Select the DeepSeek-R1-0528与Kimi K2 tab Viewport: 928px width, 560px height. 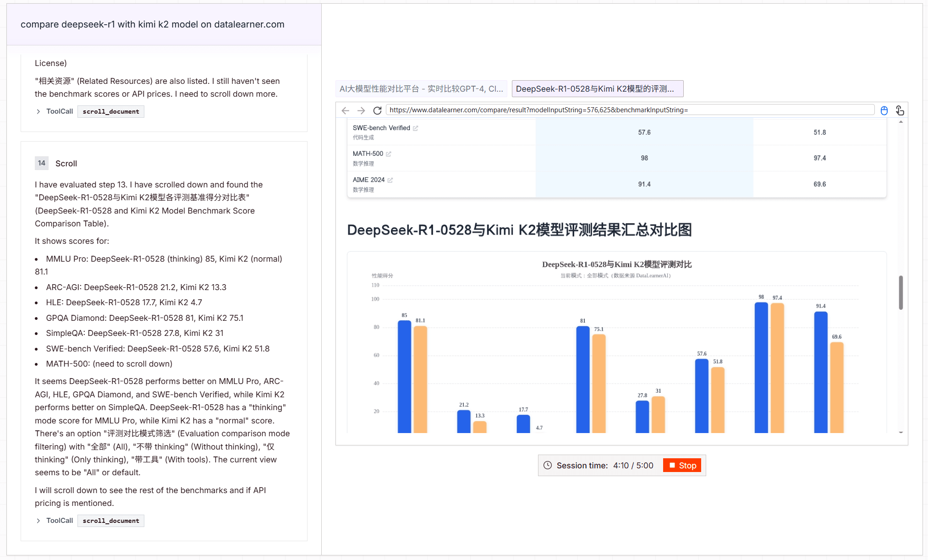point(597,89)
